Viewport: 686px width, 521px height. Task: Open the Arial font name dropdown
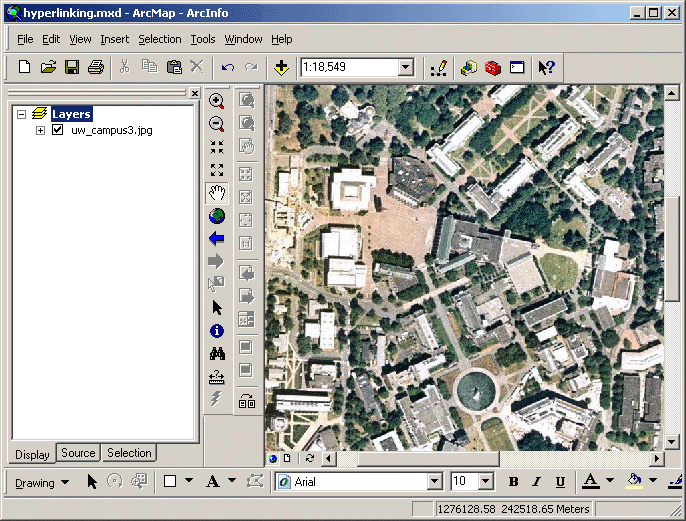pos(435,482)
